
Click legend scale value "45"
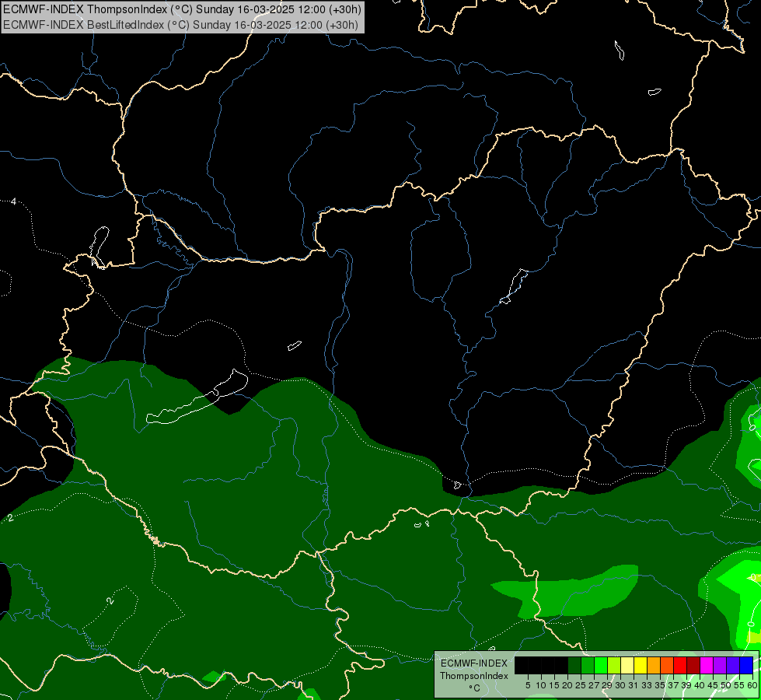(x=713, y=685)
